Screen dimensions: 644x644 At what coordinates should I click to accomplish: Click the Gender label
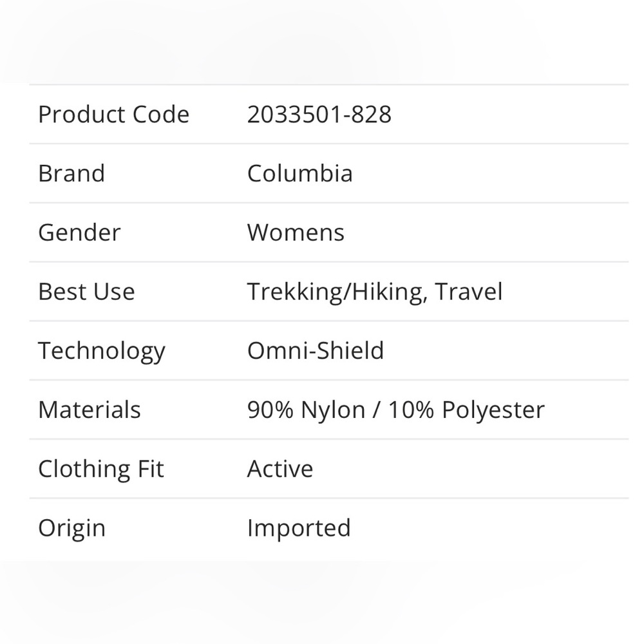(x=79, y=232)
